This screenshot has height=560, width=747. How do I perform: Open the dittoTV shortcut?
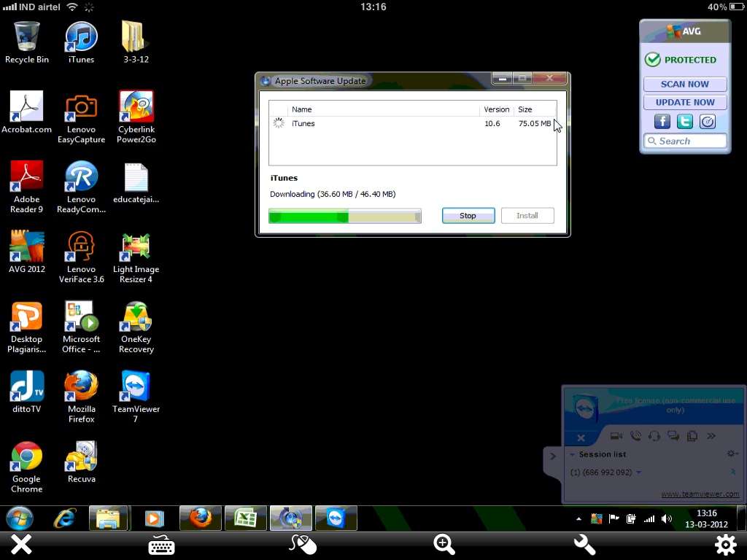[27, 392]
